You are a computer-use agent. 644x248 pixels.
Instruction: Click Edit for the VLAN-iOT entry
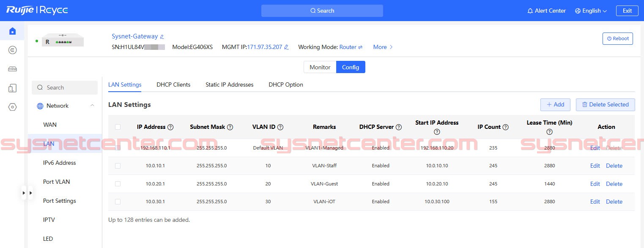pos(595,202)
